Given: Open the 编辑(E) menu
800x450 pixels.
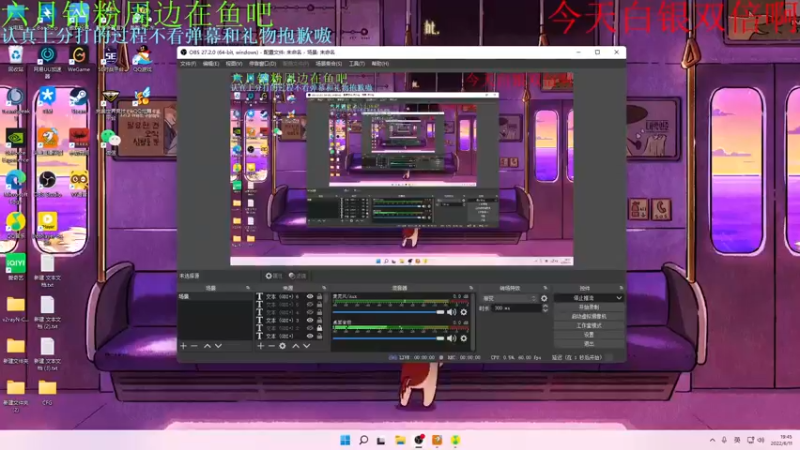Looking at the screenshot, I should (x=211, y=64).
